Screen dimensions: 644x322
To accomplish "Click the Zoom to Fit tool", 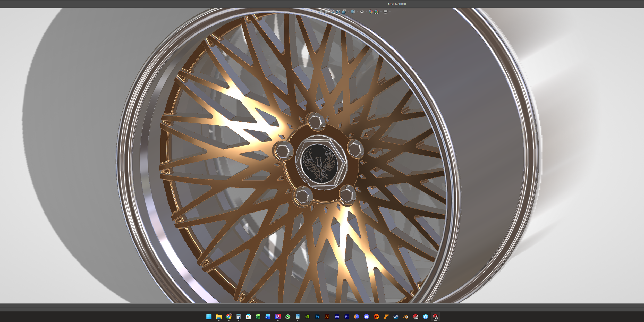I will [x=321, y=12].
